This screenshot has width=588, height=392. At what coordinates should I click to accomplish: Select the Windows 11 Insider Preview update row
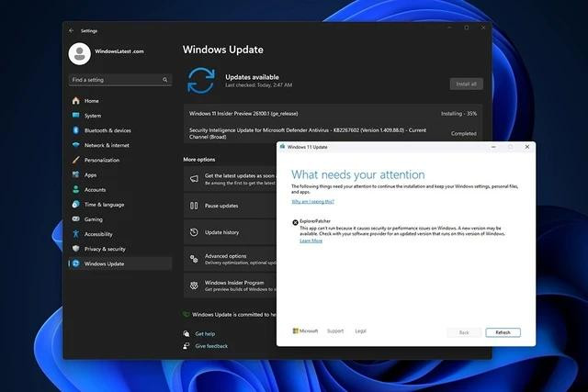(333, 114)
